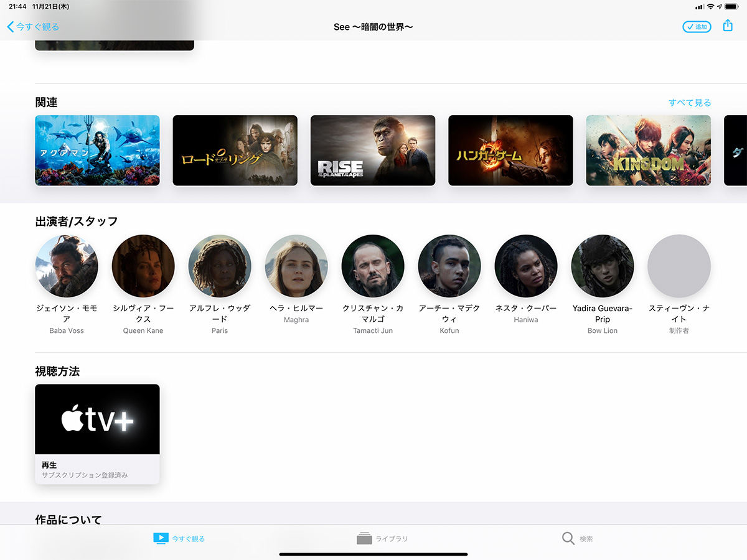
Task: Open the Rise of the Planet of the Apes thumbnail
Action: click(x=373, y=151)
